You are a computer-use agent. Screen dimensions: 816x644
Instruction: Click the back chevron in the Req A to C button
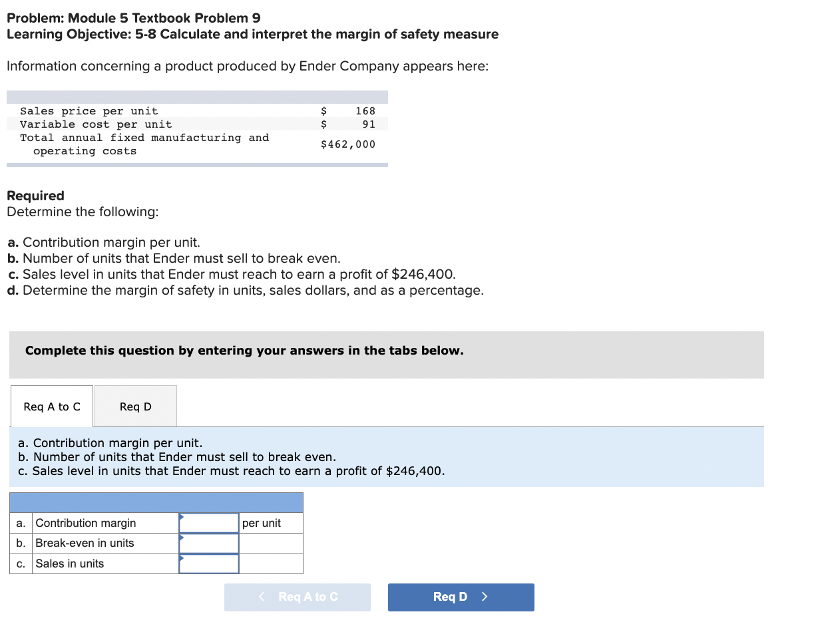point(262,597)
